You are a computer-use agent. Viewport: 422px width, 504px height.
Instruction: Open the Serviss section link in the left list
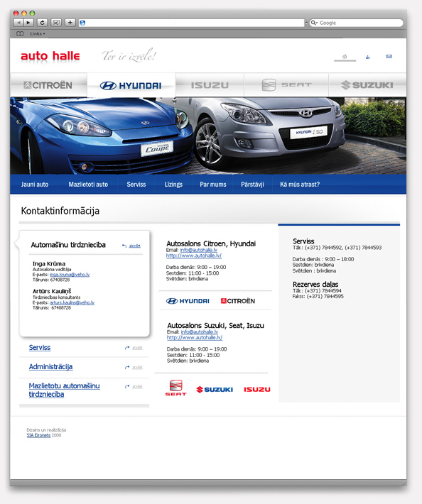click(x=40, y=348)
